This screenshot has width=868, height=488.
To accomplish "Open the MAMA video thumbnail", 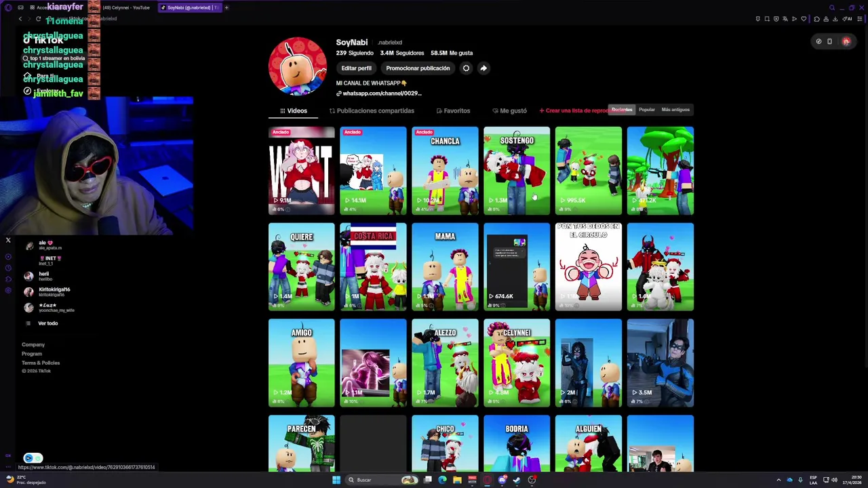I will [445, 267].
